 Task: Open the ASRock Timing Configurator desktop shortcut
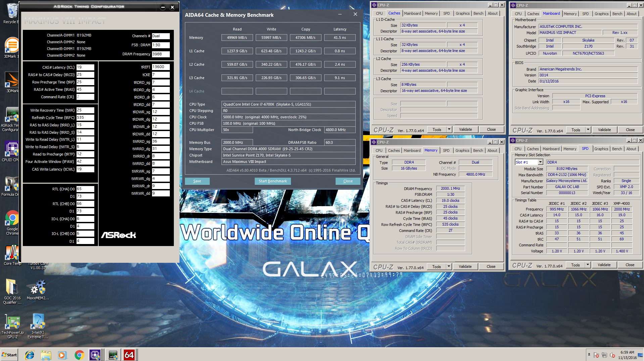coord(12,120)
